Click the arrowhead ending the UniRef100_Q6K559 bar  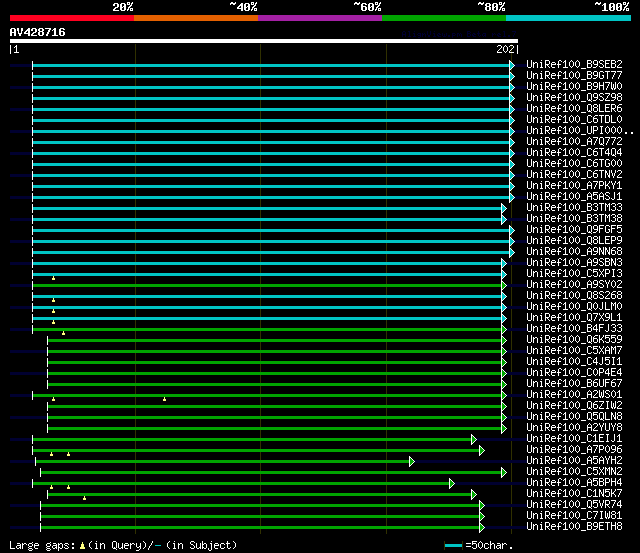504,341
